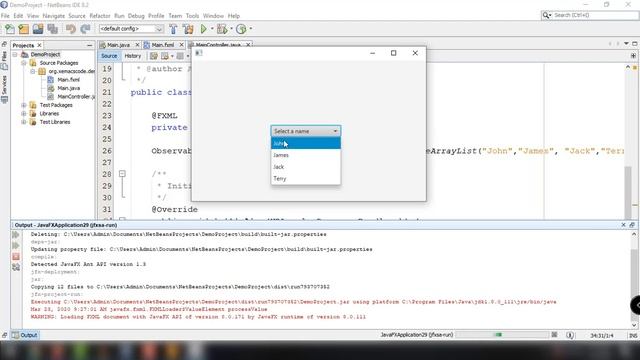This screenshot has height=360, width=640.
Task: Click the Redo toolbar icon
Action: pyautogui.click(x=85, y=29)
